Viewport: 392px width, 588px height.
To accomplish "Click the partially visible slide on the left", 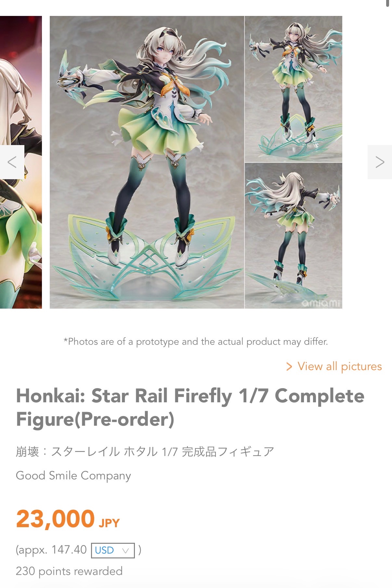I will (21, 162).
